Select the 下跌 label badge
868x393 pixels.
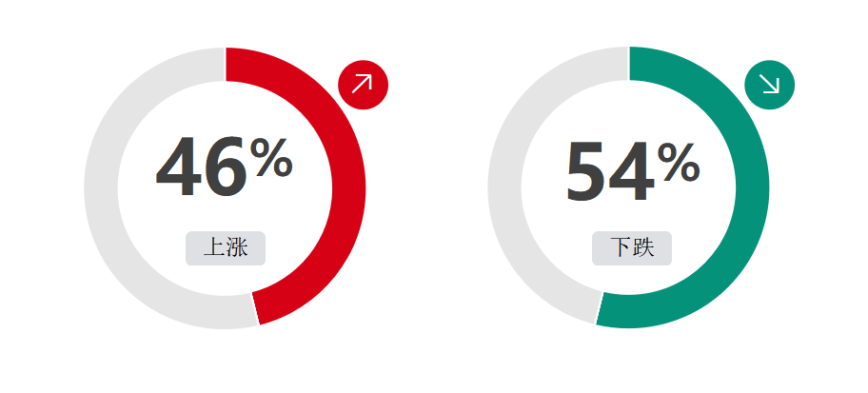point(632,248)
